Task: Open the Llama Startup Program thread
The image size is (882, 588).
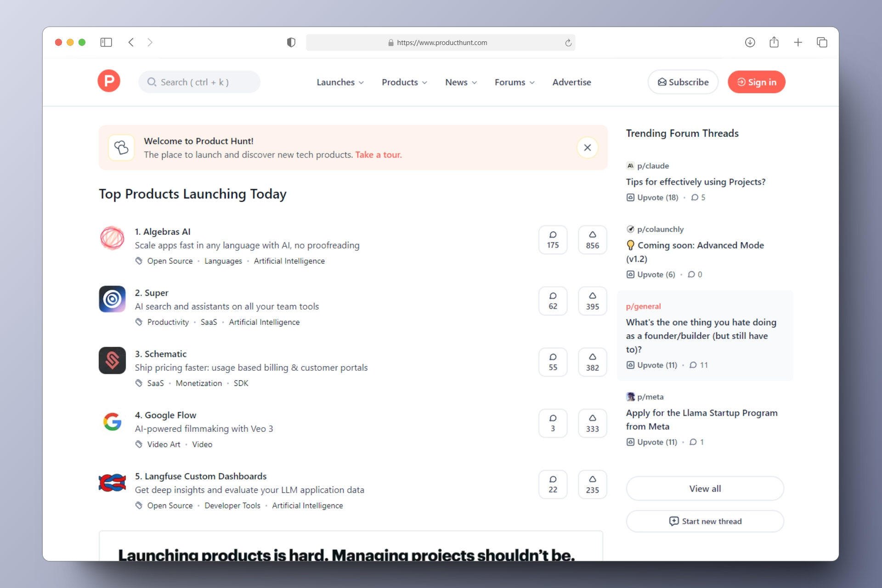Action: point(701,419)
